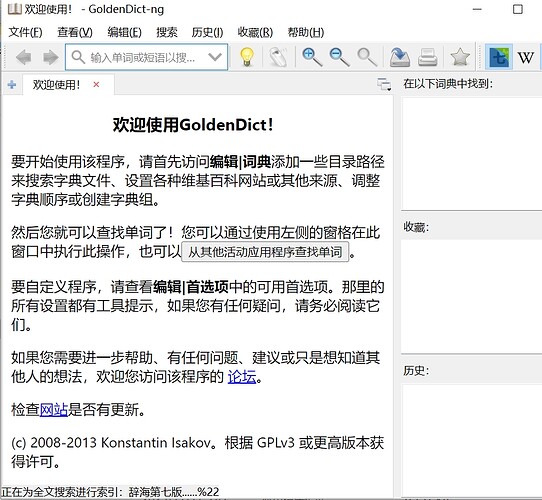Screen dimensions: 542x500
Task: Save the article using the download icon
Action: tap(400, 57)
